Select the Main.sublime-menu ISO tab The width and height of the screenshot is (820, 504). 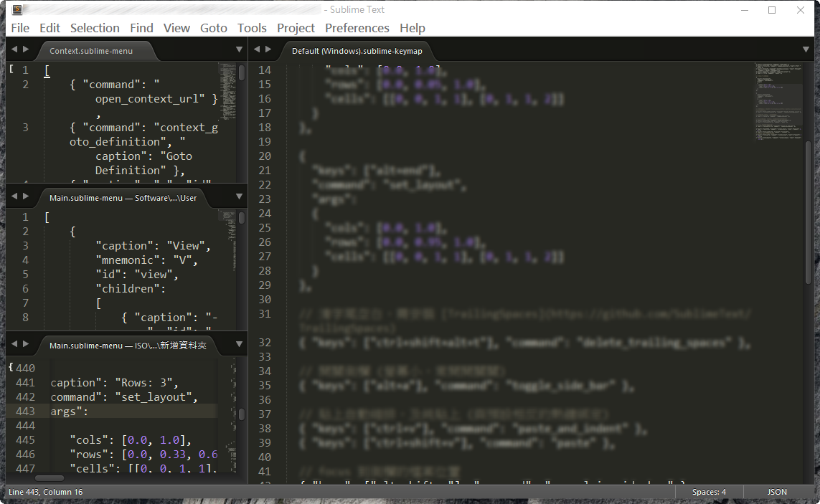point(128,345)
